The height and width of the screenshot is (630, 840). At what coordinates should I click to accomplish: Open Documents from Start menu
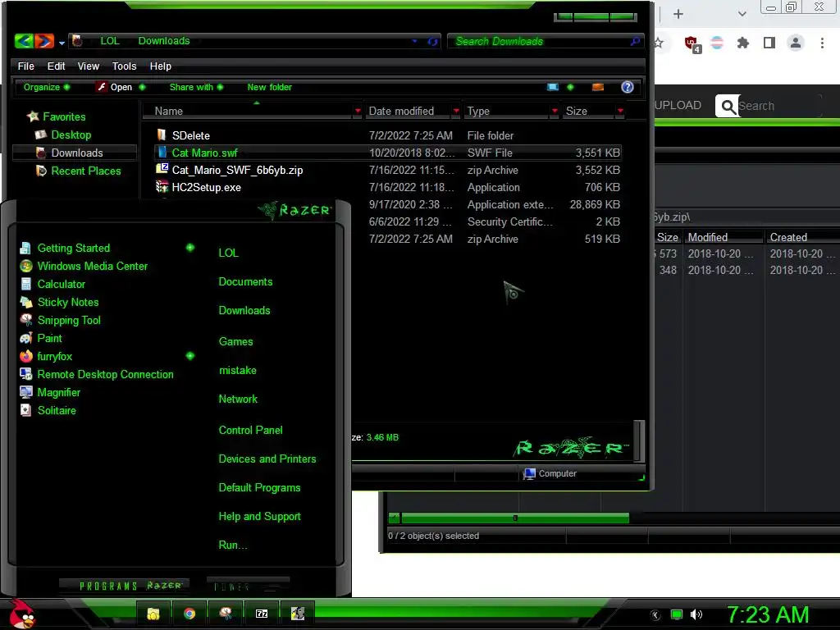click(x=245, y=282)
